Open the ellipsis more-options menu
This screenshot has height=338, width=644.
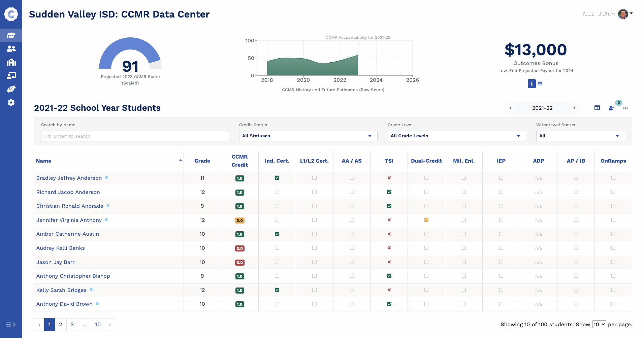pos(626,108)
